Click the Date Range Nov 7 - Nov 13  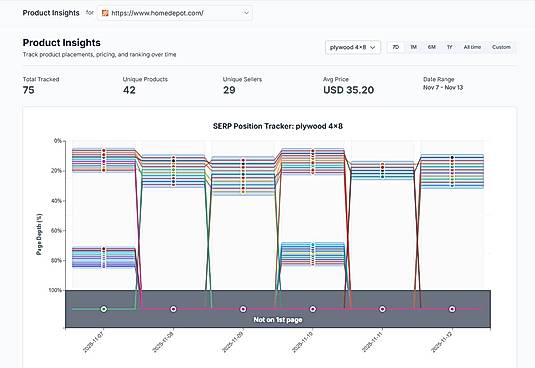443,87
